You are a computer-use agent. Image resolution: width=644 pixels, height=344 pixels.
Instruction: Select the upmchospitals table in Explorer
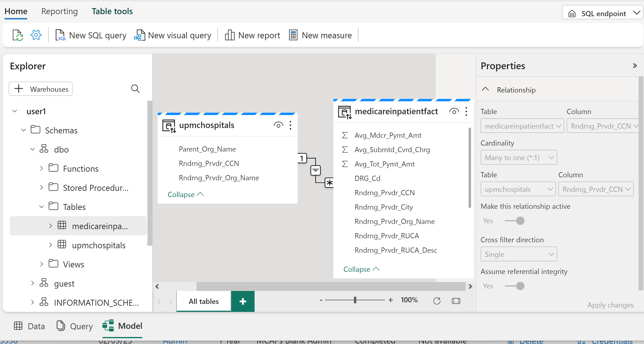pyautogui.click(x=99, y=245)
